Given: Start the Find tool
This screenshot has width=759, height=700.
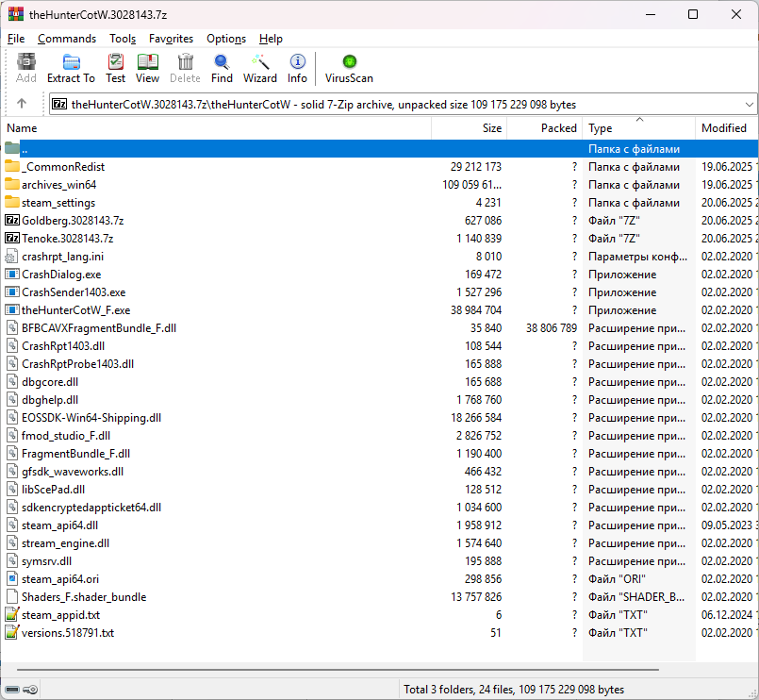Looking at the screenshot, I should [x=222, y=66].
